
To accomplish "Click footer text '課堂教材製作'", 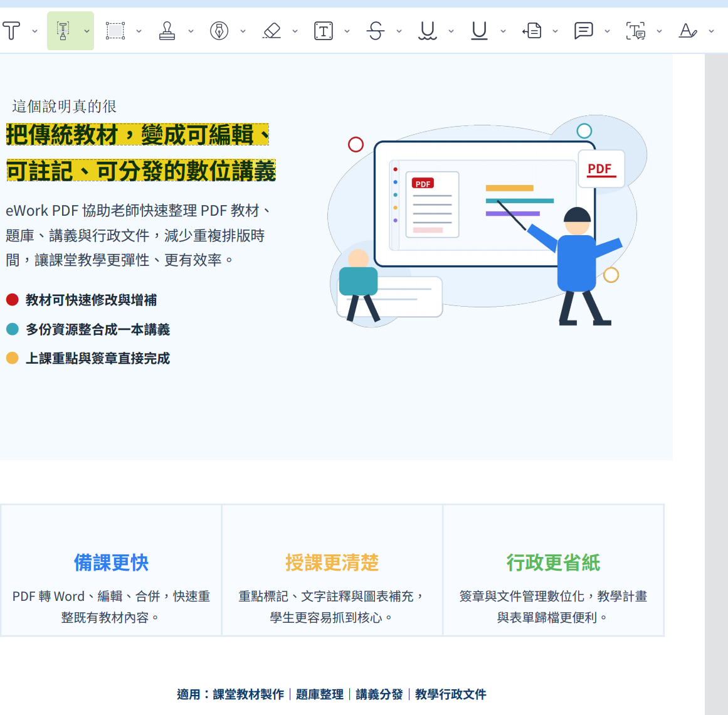I will point(248,694).
